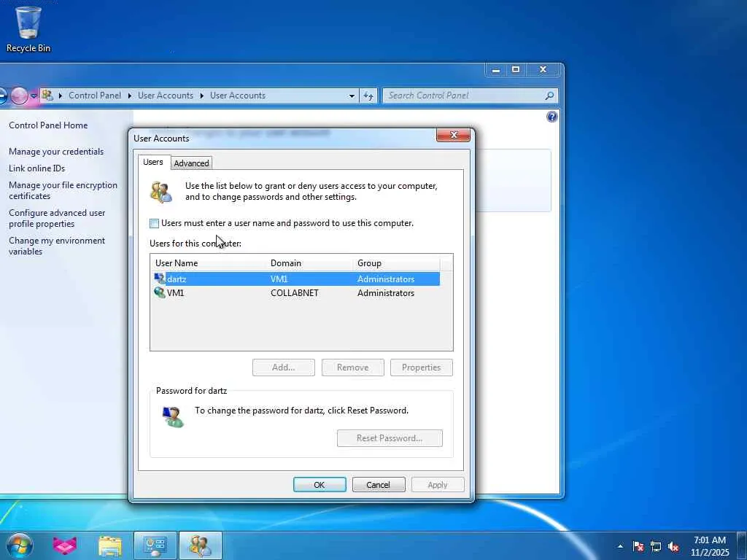Click the VM1 user icon in list
This screenshot has height=560, width=747.
pyautogui.click(x=160, y=293)
